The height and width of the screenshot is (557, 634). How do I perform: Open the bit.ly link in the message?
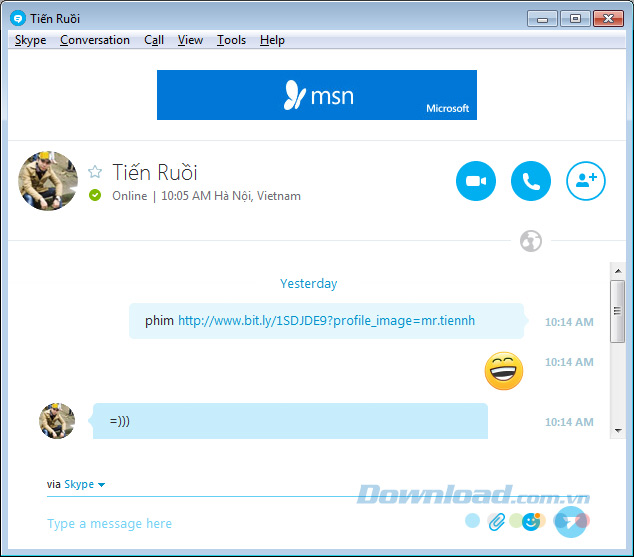[x=326, y=321]
